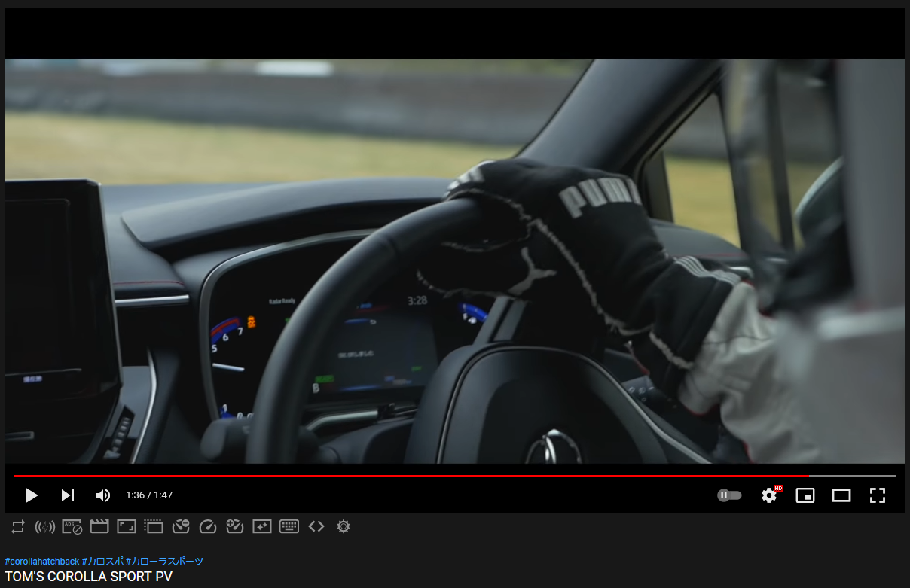This screenshot has width=910, height=588.
Task: Click the video filters sparkle icon
Action: 262,527
